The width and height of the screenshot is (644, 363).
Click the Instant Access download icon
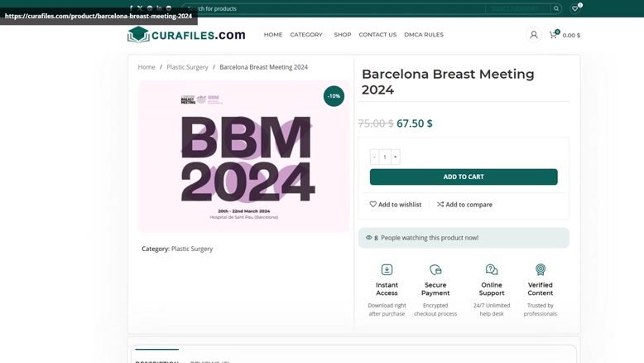click(387, 269)
